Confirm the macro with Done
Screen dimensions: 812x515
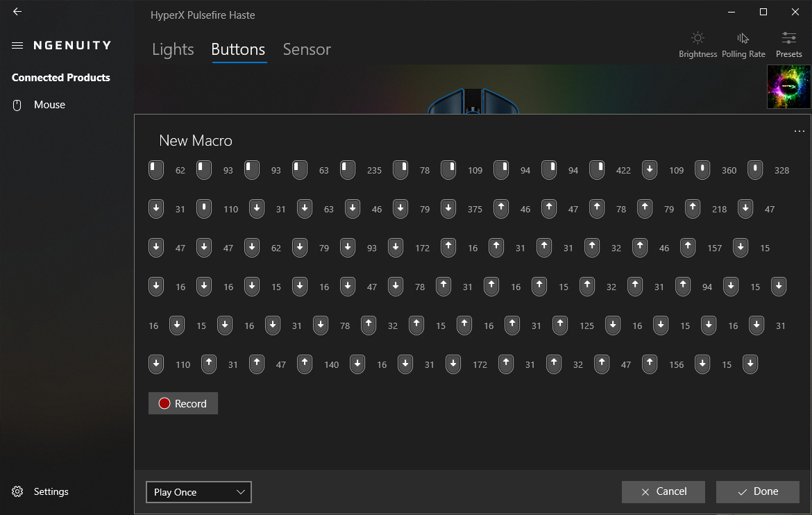tap(758, 491)
